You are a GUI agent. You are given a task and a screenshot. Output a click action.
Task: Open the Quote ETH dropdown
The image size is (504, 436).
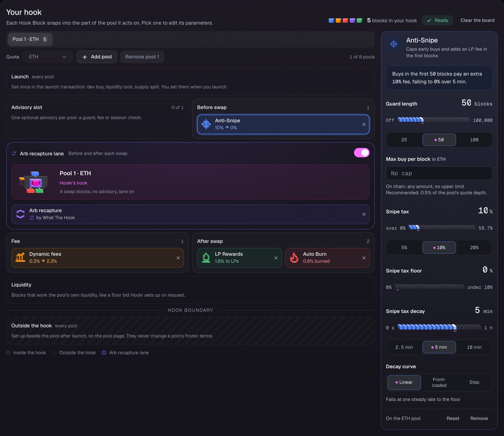click(x=48, y=57)
